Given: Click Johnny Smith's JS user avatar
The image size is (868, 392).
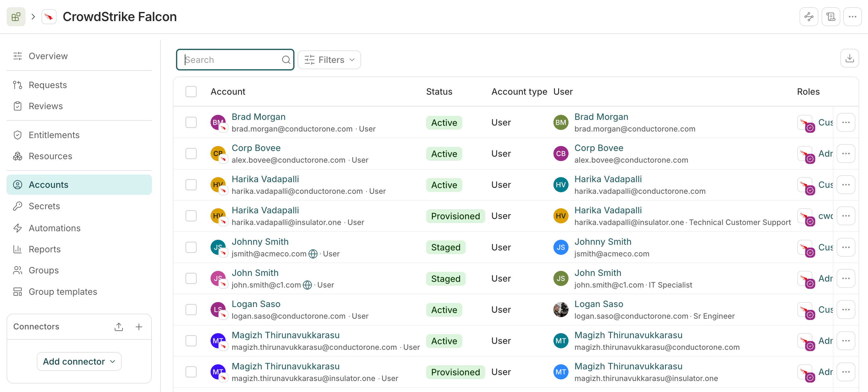Looking at the screenshot, I should 561,247.
